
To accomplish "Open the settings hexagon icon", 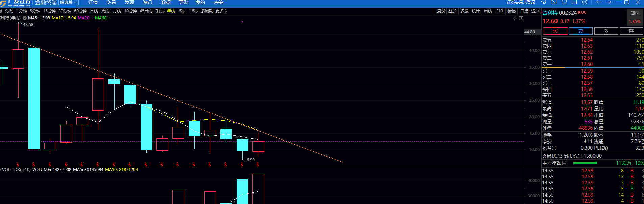I will click(585, 2).
